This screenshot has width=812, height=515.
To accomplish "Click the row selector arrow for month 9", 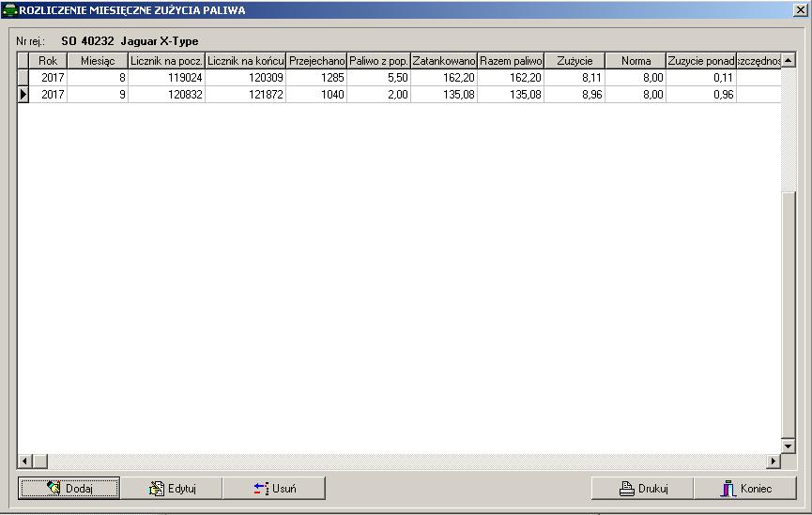I will (23, 94).
